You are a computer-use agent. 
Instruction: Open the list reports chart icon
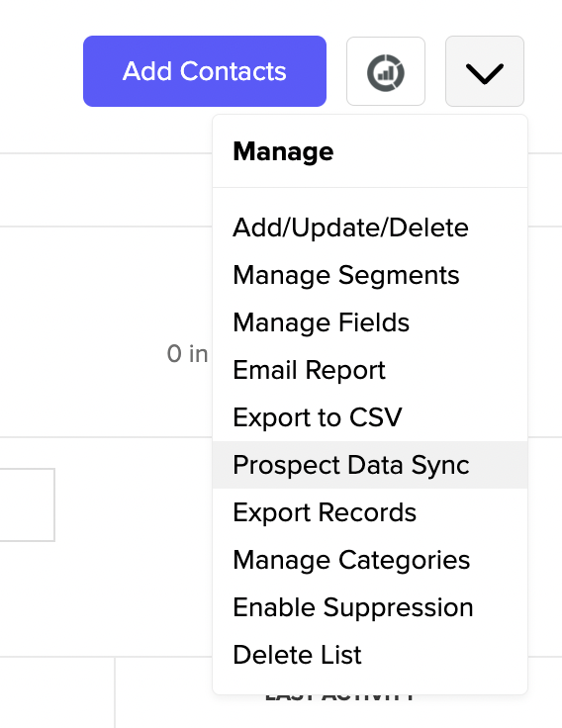tap(386, 71)
